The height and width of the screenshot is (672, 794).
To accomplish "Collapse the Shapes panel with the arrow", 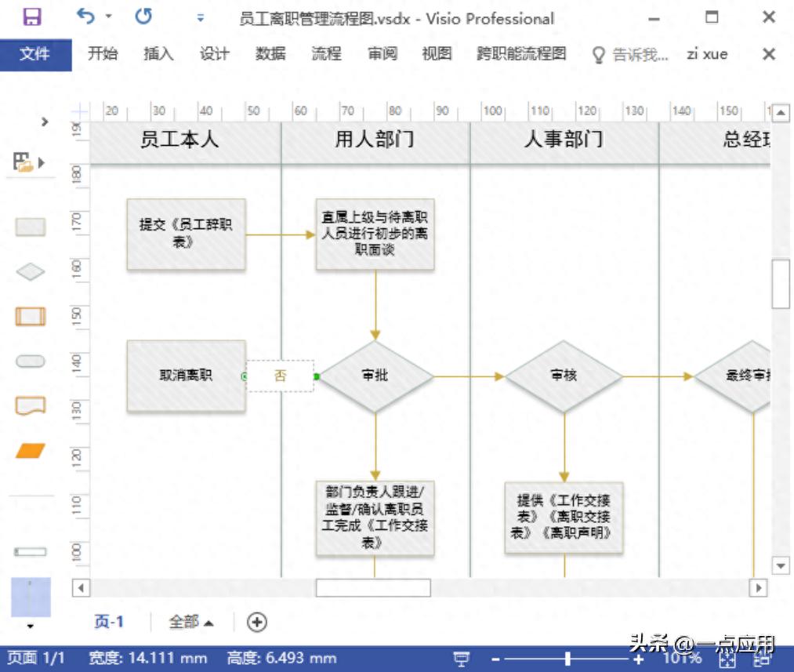I will pos(45,122).
